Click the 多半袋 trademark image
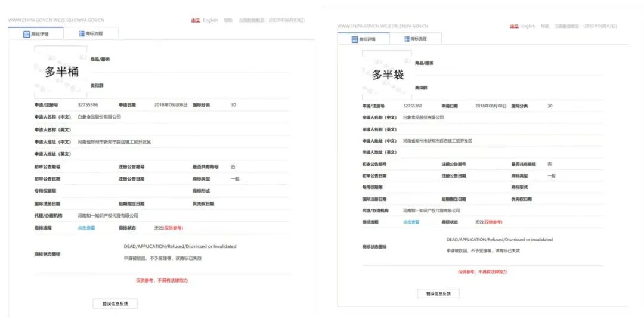644x322 pixels. click(x=387, y=75)
